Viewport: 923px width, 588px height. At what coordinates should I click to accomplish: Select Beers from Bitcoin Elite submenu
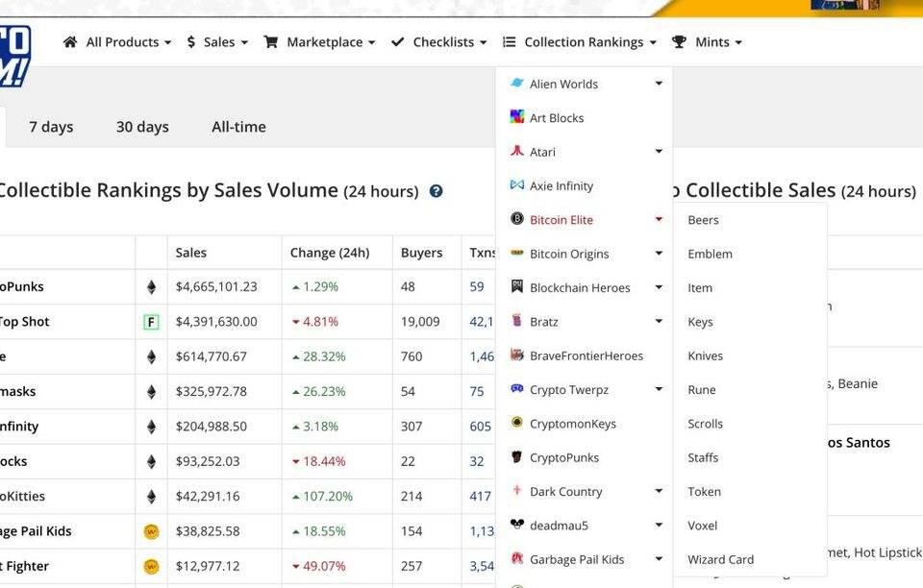[x=703, y=220]
